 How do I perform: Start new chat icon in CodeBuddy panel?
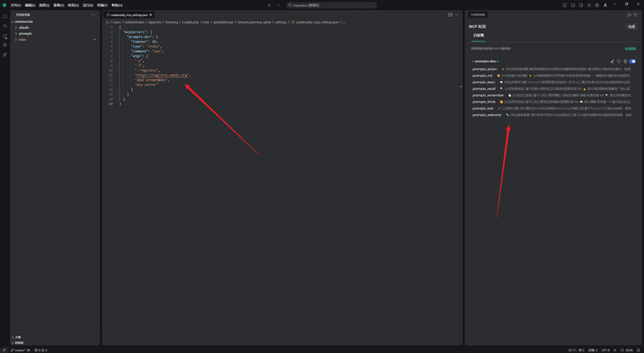coord(629,14)
